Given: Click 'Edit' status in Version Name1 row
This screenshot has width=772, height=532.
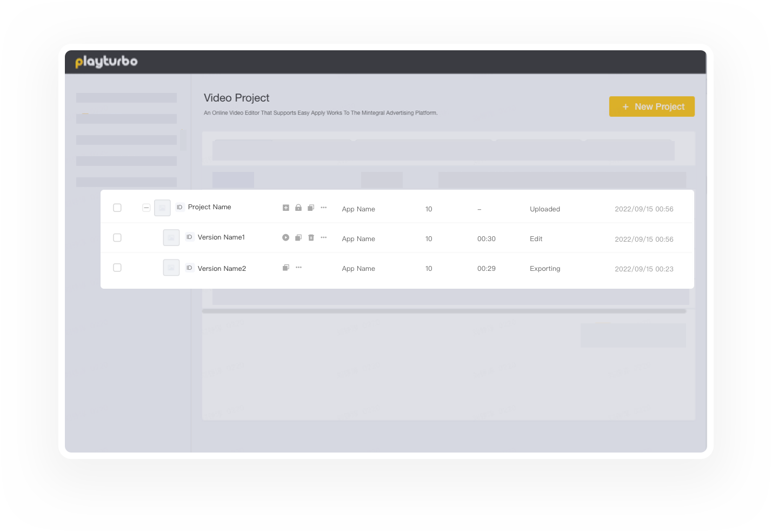Looking at the screenshot, I should click(536, 239).
